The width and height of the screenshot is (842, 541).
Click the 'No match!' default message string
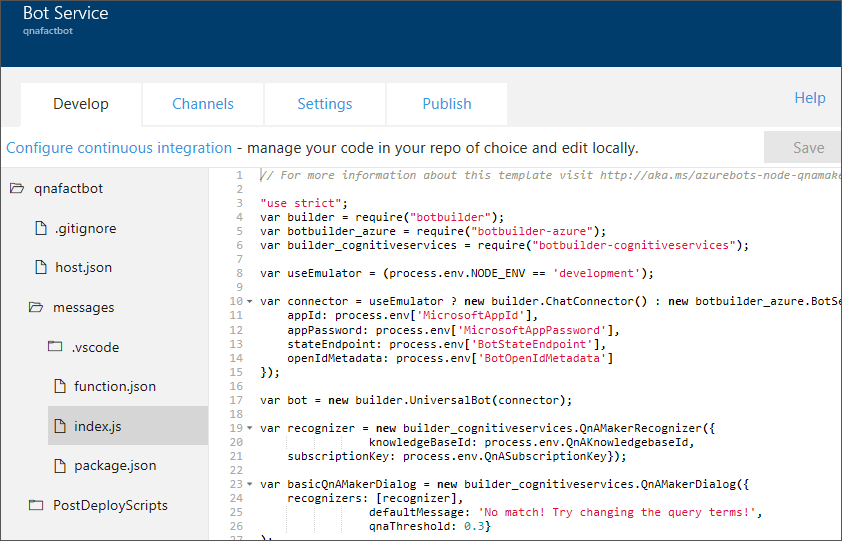(616, 512)
